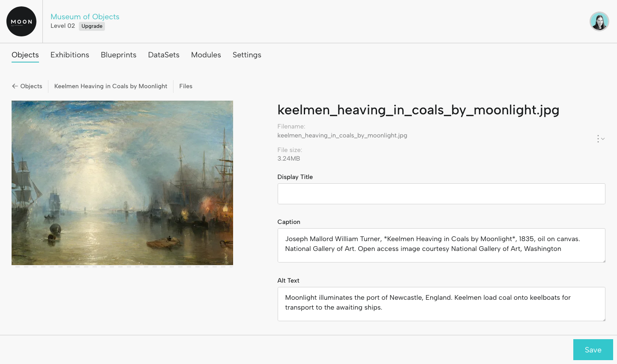Select the DataSets tab
The width and height of the screenshot is (617, 364).
point(164,55)
